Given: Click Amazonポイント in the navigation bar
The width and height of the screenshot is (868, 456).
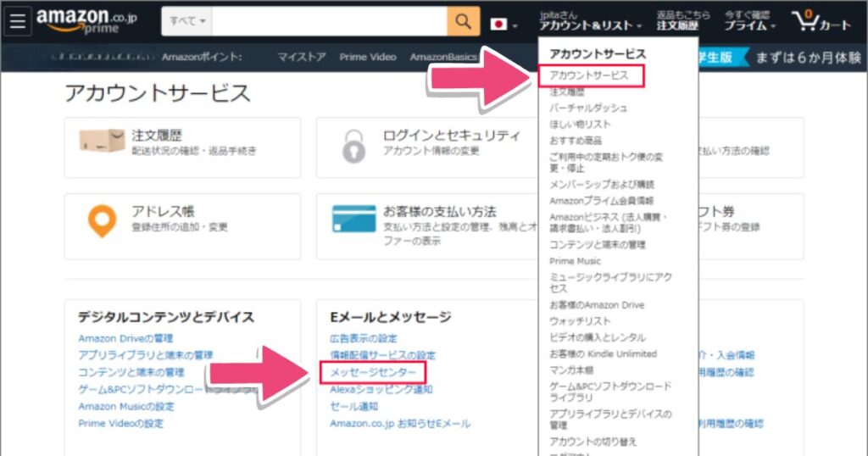Looking at the screenshot, I should pos(202,57).
